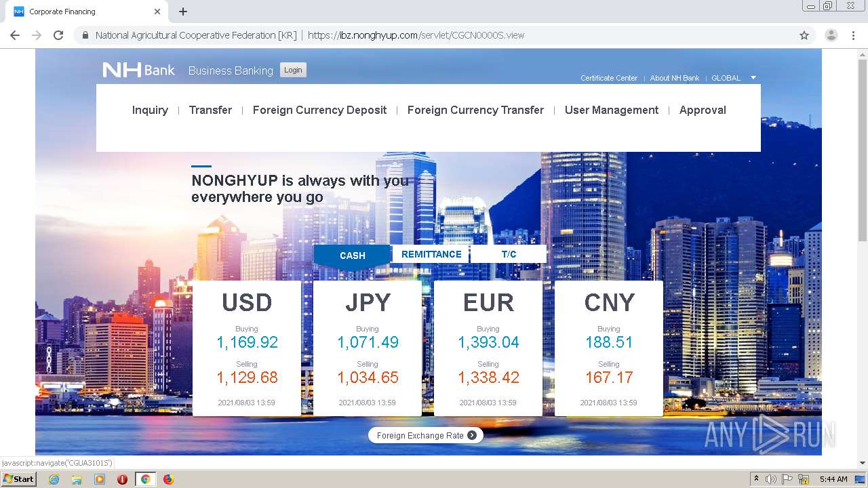Click the JPY selling rate 1,034.65
The height and width of the screenshot is (488, 868).
368,378
